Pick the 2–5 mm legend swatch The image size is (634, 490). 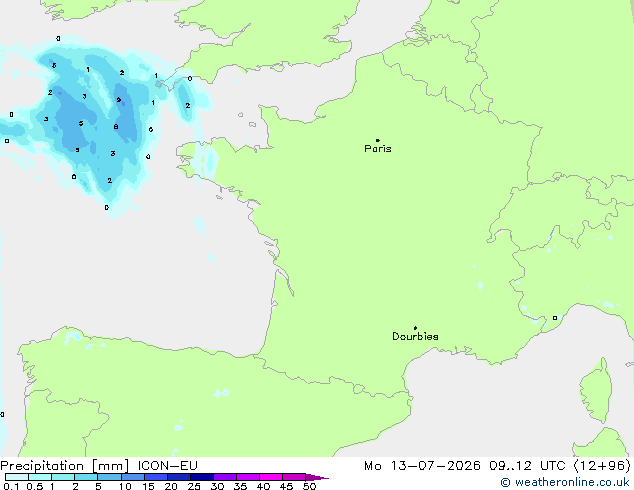pyautogui.click(x=86, y=477)
